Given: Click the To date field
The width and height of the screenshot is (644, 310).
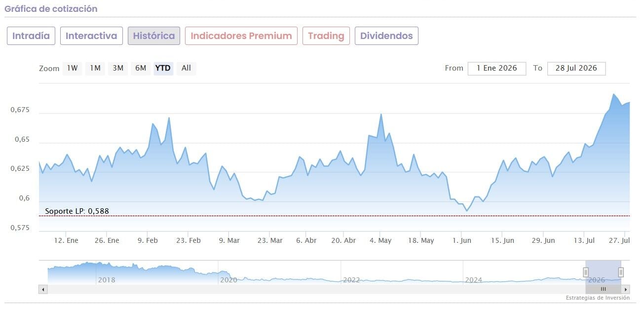Looking at the screenshot, I should click(x=576, y=68).
